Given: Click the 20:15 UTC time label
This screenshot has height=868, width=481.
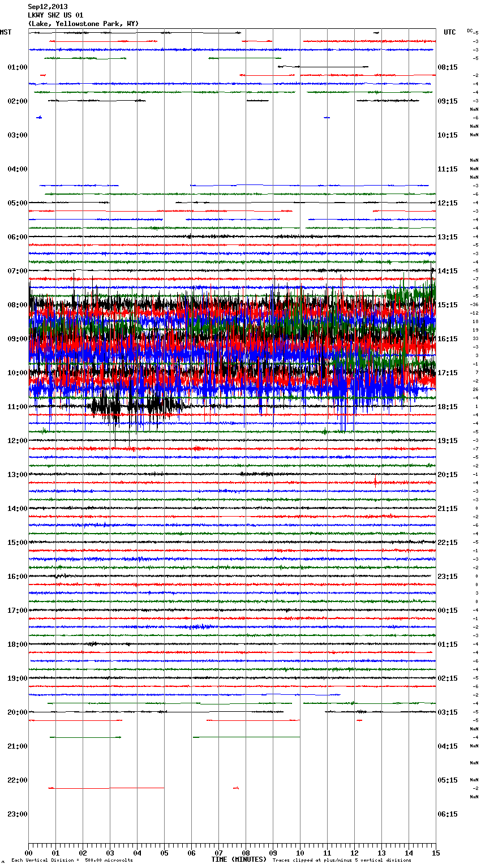Looking at the screenshot, I should pyautogui.click(x=448, y=475).
